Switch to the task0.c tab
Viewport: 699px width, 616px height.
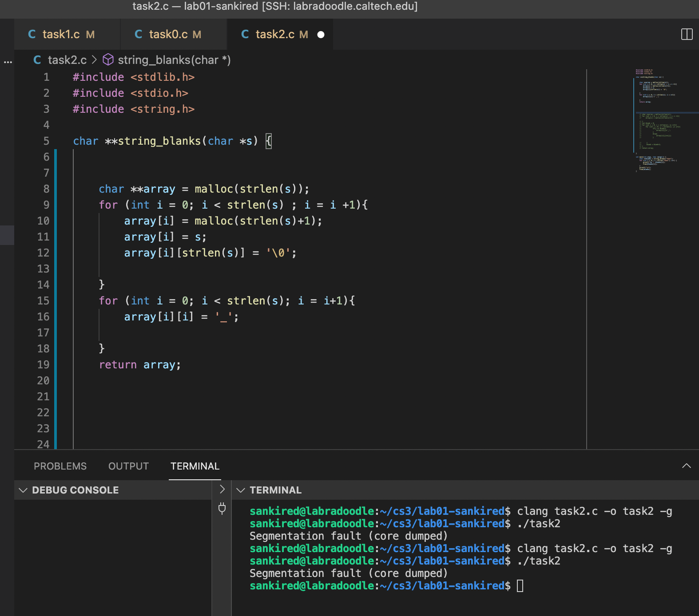point(168,34)
